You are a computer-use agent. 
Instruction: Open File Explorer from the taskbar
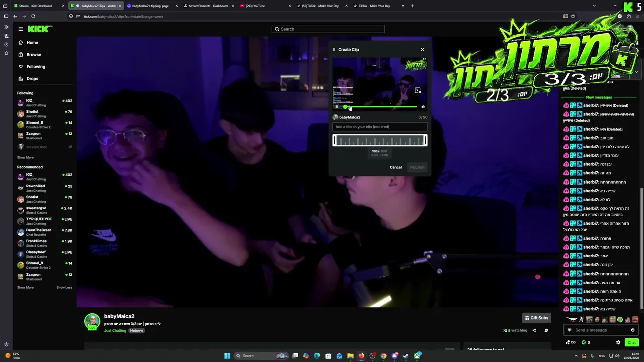[x=350, y=356]
